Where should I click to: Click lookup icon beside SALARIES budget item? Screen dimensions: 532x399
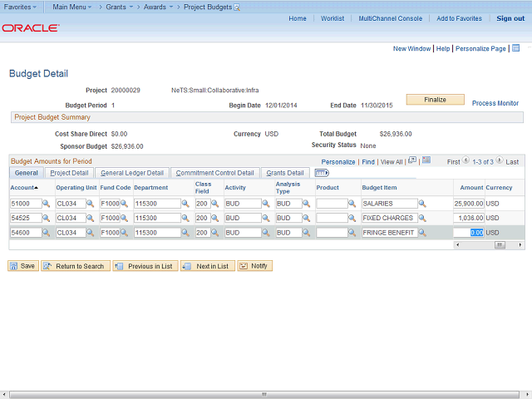(421, 204)
